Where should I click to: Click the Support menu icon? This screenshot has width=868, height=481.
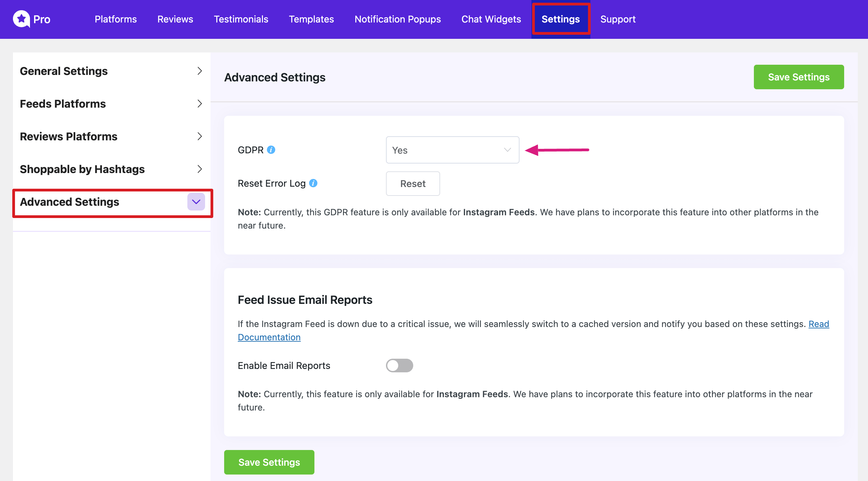click(x=618, y=19)
